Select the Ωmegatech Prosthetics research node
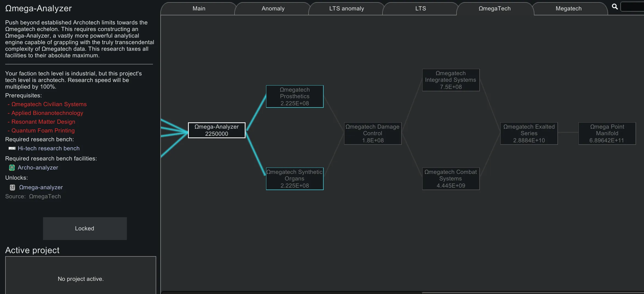The image size is (644, 294). coord(295,97)
